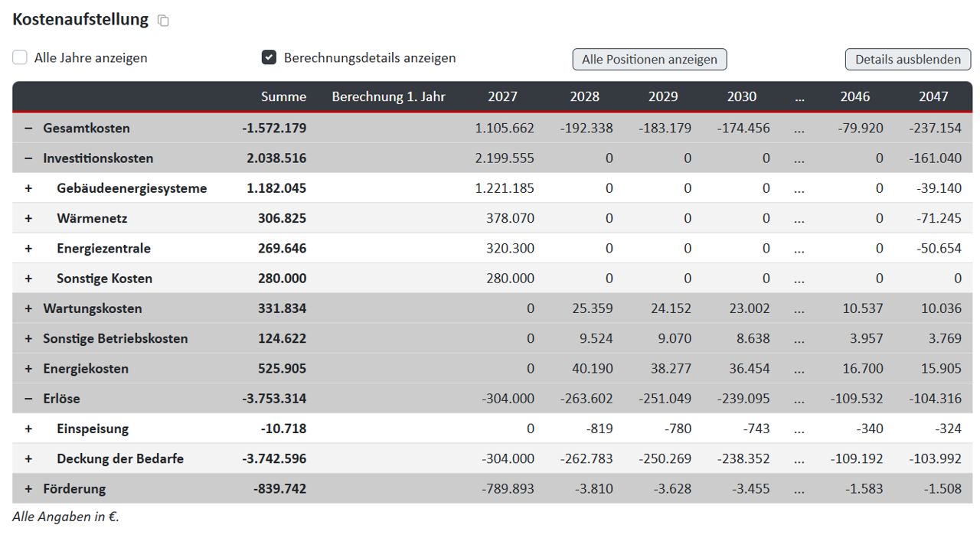Collapse the Investitionskosten row
This screenshot has height=538, width=980.
[28, 158]
